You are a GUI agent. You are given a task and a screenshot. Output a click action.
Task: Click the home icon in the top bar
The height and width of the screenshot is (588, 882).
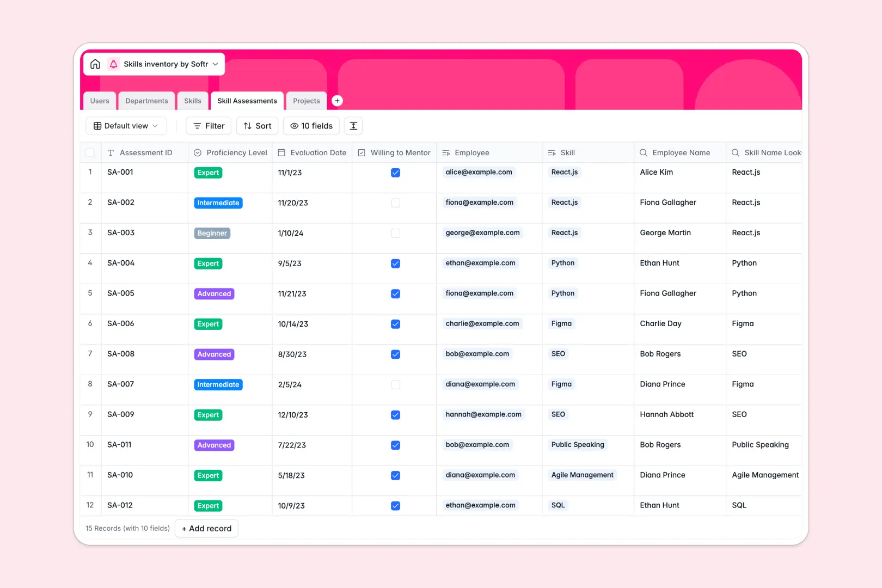95,64
